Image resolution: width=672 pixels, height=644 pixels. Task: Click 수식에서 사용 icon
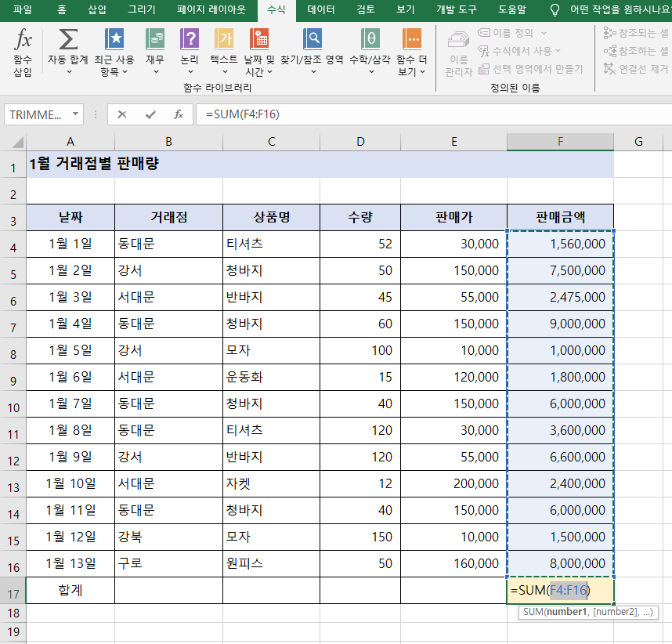[484, 51]
